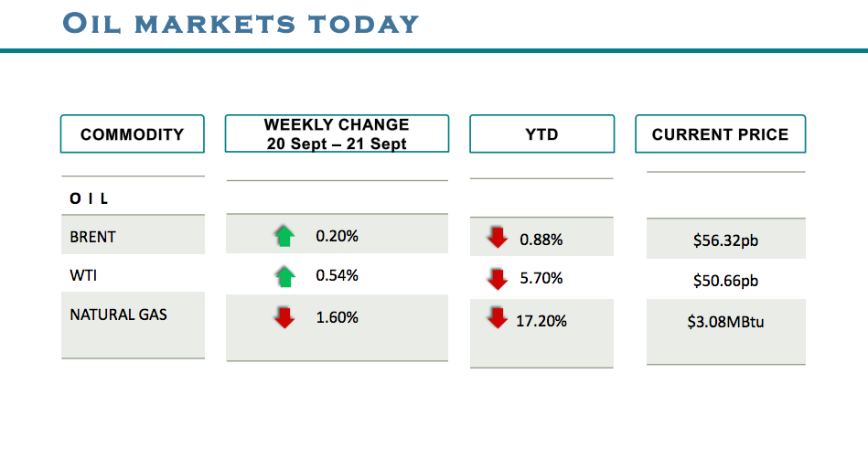Click the YTD column header

click(x=541, y=135)
